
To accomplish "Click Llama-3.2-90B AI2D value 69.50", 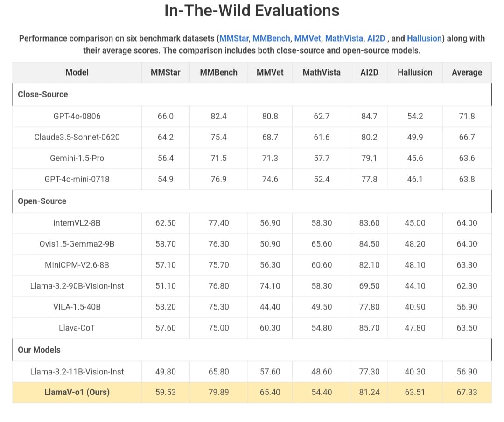I will 369,286.
